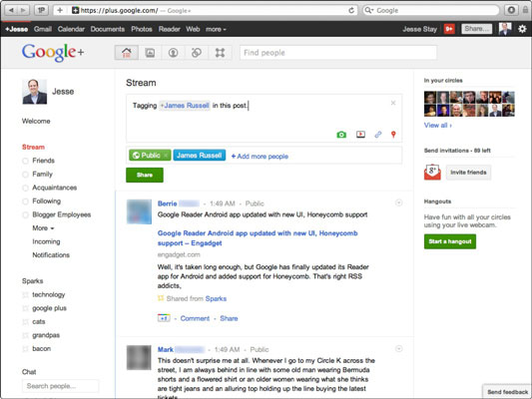Focus the Find people search field
This screenshot has width=532, height=399.
[338, 53]
